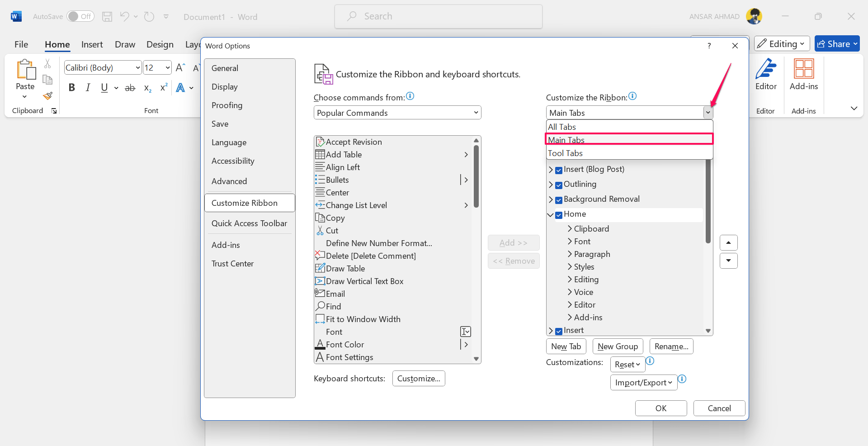The height and width of the screenshot is (446, 868).
Task: Increase font size with grow icon
Action: 180,68
